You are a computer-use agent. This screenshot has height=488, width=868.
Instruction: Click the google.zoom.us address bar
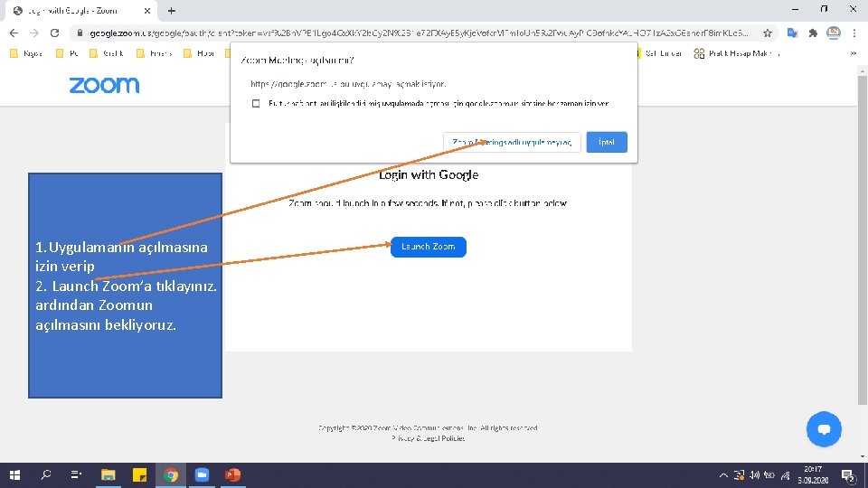pos(418,33)
